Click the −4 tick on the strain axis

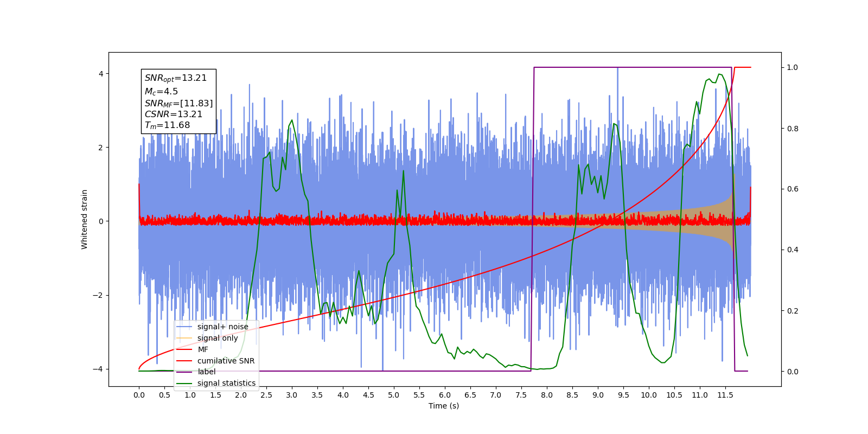point(97,369)
